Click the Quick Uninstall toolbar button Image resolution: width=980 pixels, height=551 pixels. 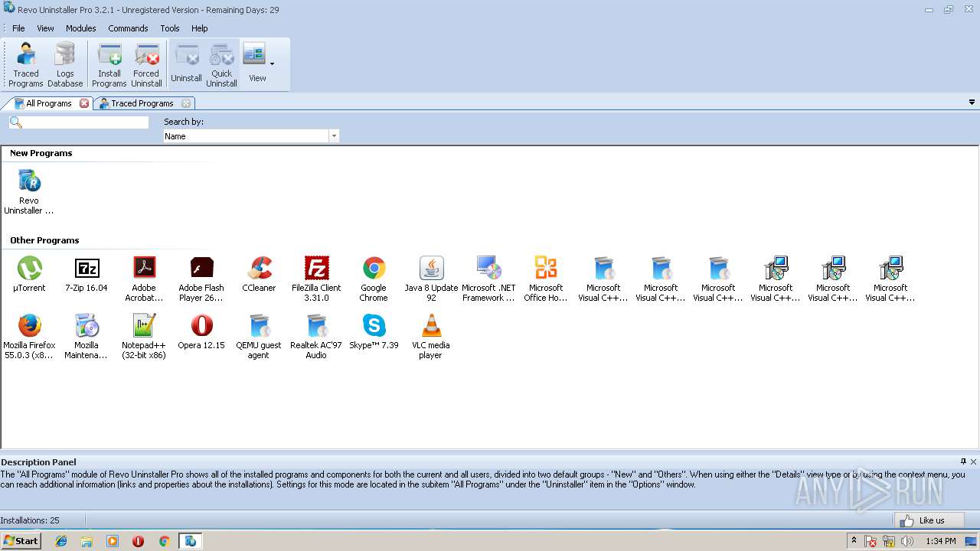point(221,65)
